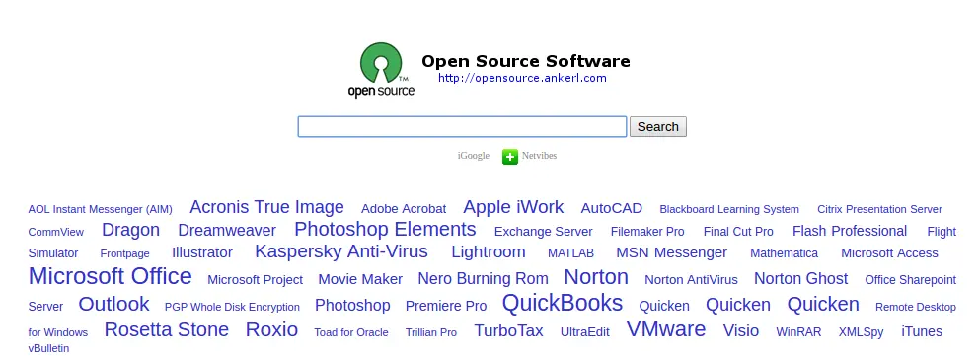
Task: Open the Final Cut Pro tag
Action: [738, 232]
